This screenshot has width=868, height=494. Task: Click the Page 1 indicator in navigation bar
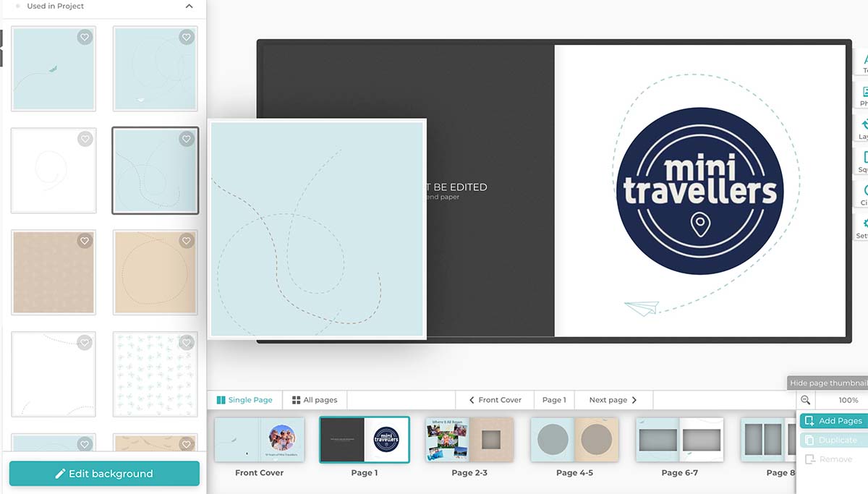click(x=554, y=400)
